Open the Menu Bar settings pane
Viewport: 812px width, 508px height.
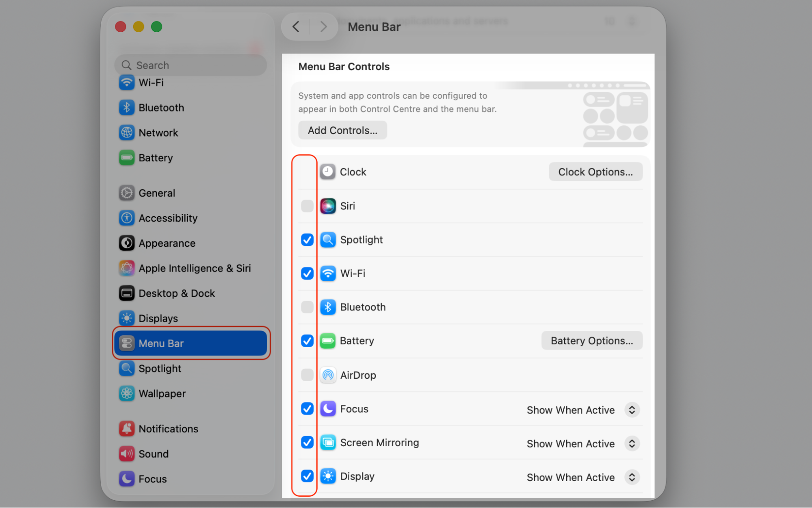[191, 343]
